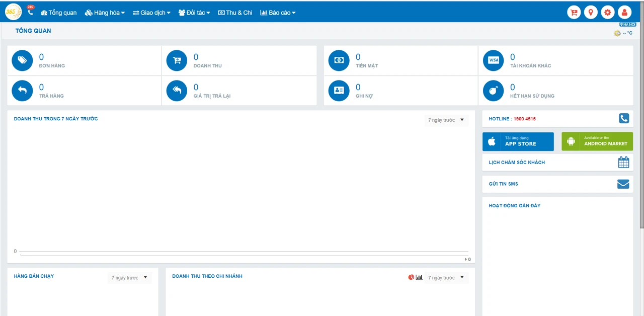Download from the App Store button
Viewport: 644px width, 316px height.
click(518, 142)
